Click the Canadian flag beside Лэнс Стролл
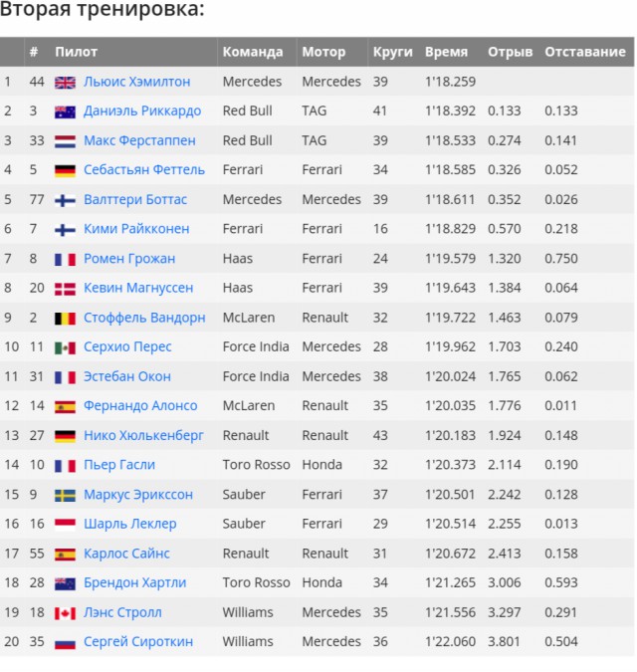 tap(65, 613)
